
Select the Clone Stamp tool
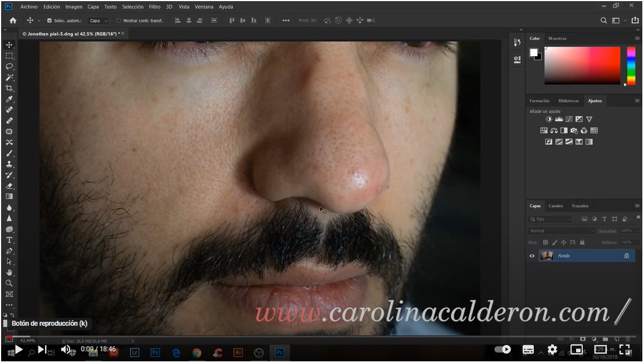pos(9,164)
